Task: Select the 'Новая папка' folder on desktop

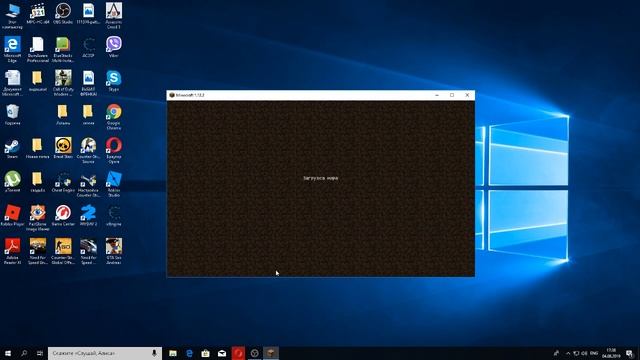Action: 38,149
